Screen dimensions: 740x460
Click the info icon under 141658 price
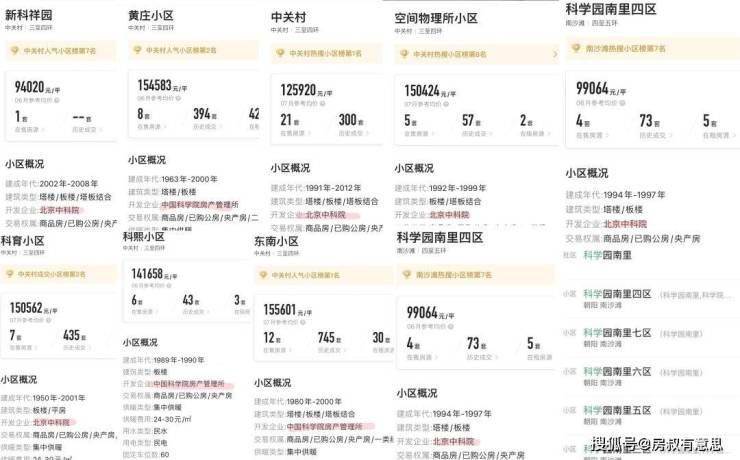pos(169,285)
